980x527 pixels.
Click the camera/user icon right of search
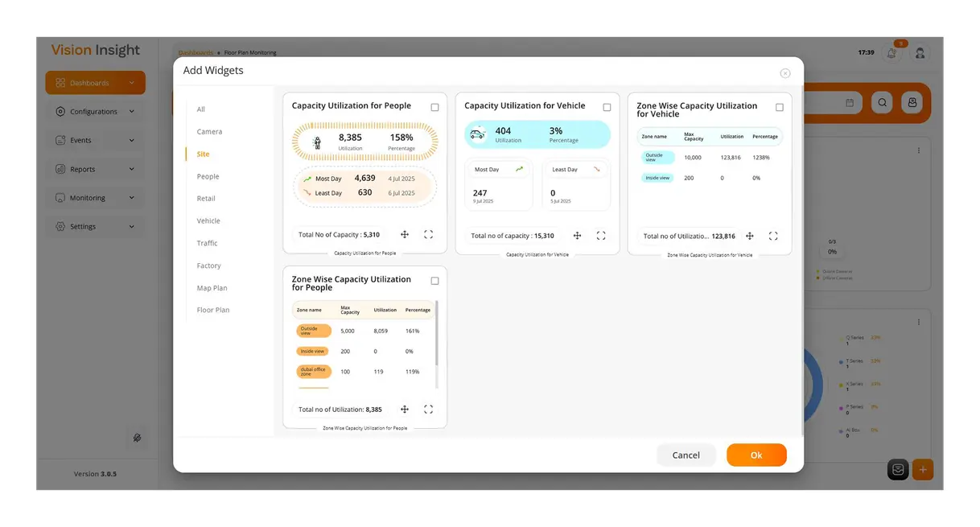coord(912,103)
